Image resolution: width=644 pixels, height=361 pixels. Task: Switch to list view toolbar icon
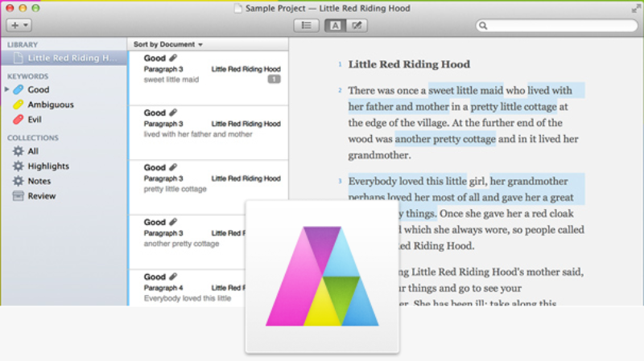(307, 26)
